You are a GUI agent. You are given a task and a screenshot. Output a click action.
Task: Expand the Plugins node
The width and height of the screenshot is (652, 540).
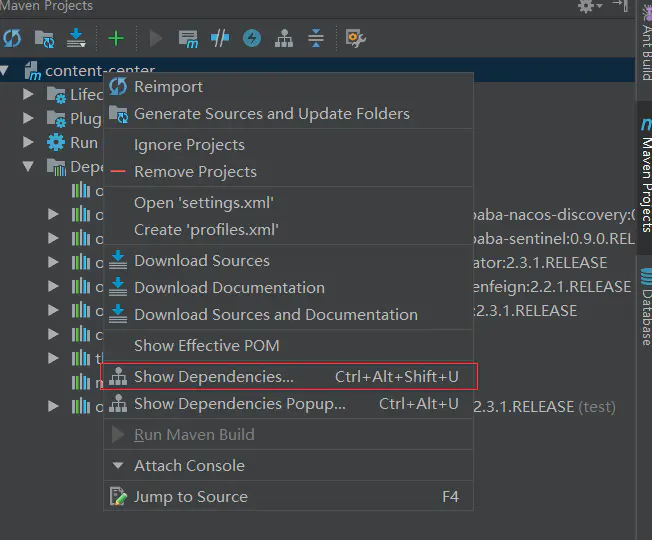28,118
